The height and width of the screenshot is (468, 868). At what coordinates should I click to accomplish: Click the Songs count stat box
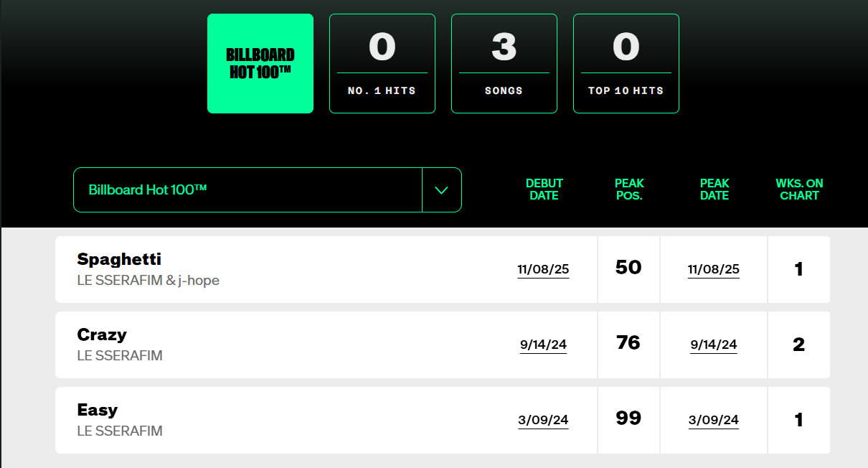pyautogui.click(x=504, y=64)
